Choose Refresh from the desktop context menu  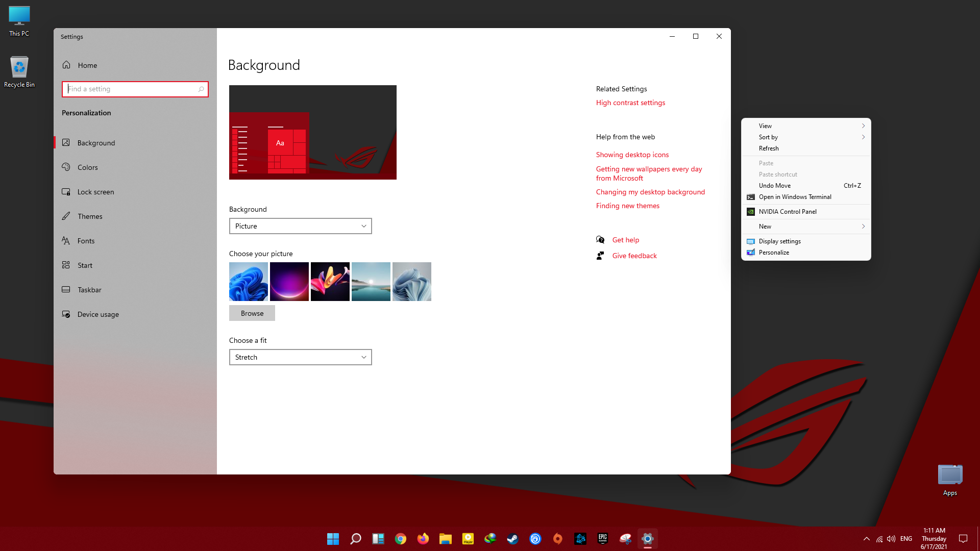[806, 148]
